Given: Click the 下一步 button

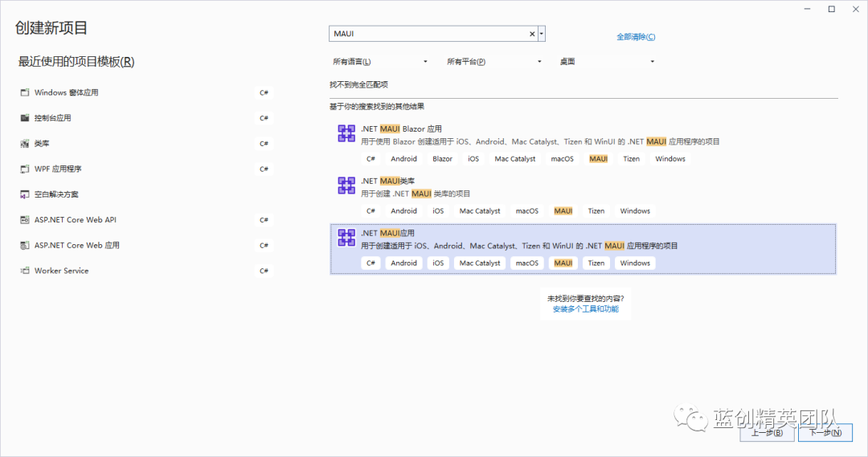Looking at the screenshot, I should coord(825,433).
